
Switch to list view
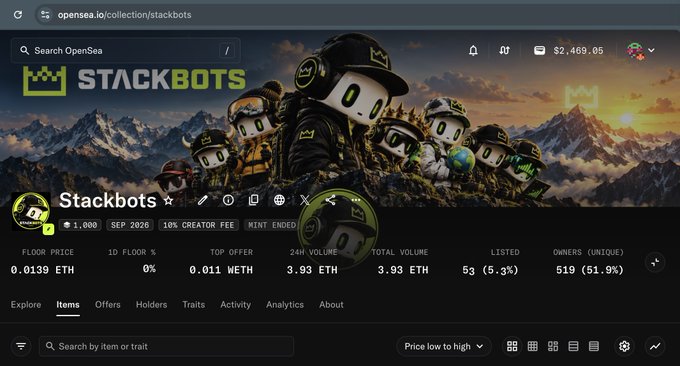pyautogui.click(x=573, y=346)
